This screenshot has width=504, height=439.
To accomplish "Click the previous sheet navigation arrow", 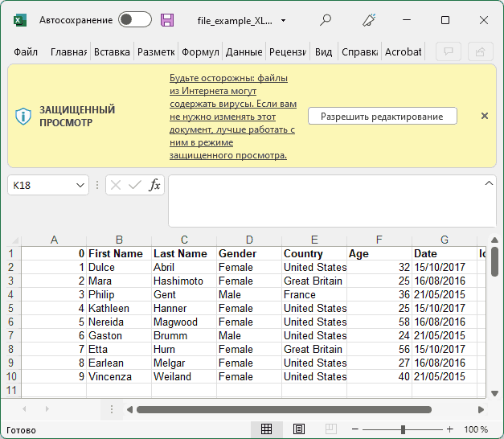I will click(24, 409).
